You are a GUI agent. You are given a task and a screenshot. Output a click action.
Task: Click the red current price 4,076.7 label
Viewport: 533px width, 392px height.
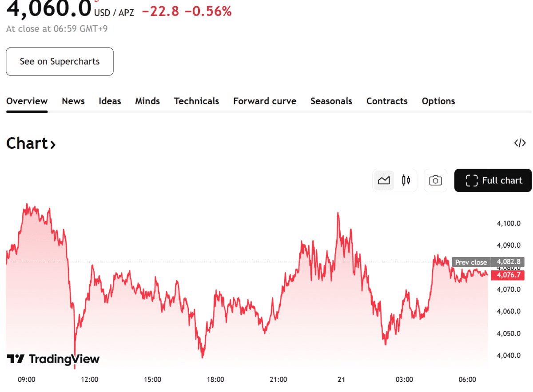(508, 275)
